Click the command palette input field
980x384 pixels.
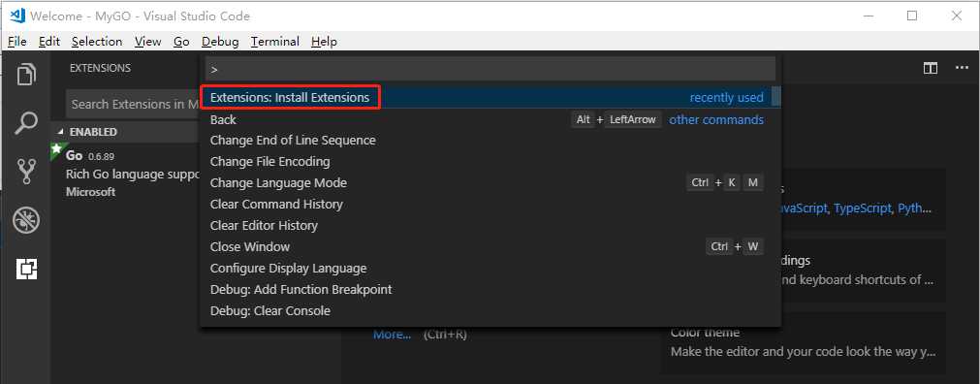(x=490, y=69)
